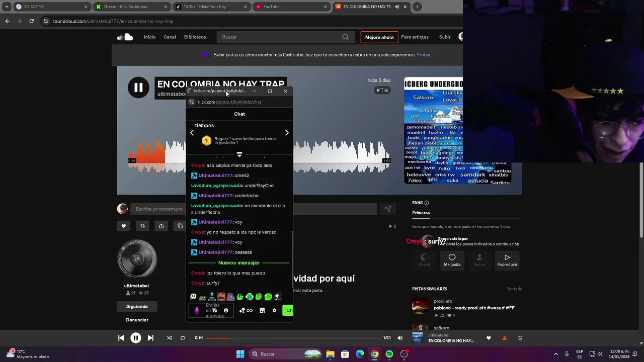
Task: Toggle like heart in the bottom player bar
Action: [489, 338]
